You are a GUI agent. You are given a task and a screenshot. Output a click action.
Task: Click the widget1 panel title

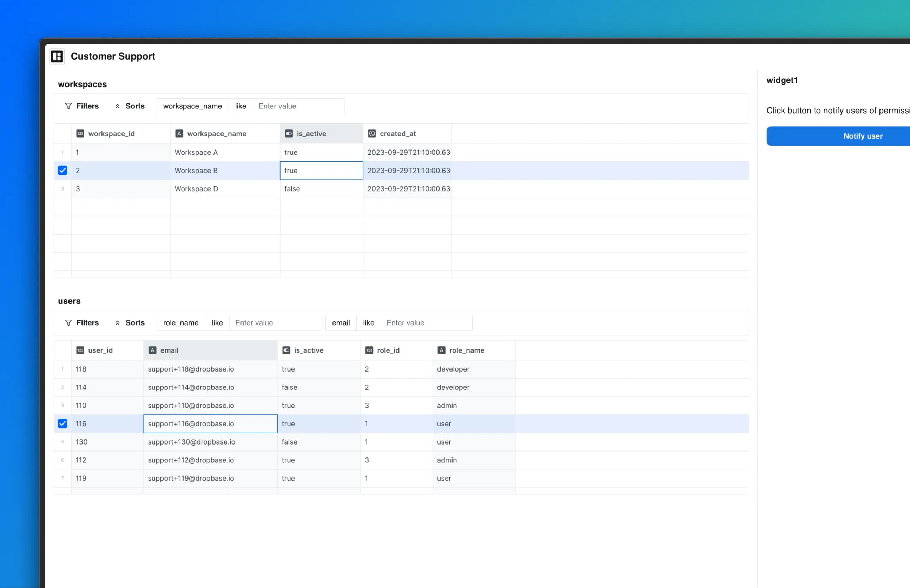(x=783, y=80)
